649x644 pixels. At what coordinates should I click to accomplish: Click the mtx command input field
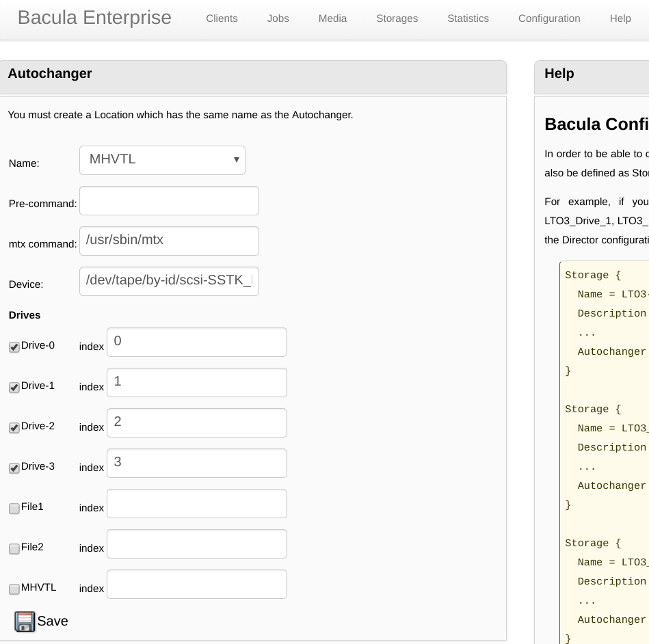[x=170, y=241]
